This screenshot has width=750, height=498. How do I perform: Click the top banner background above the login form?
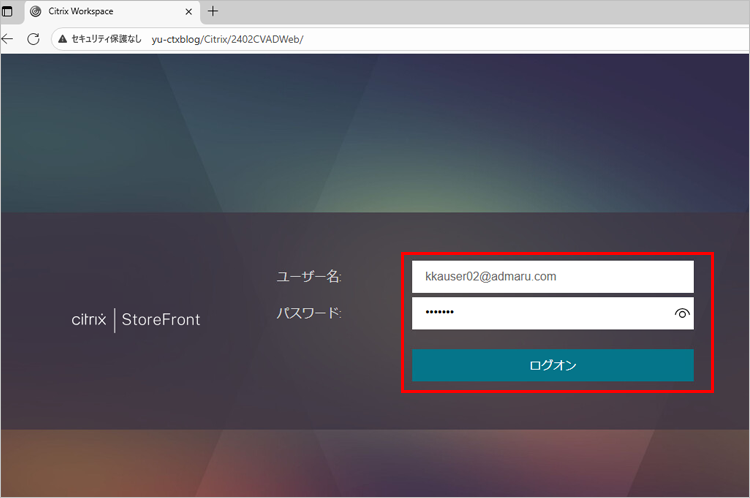[375, 130]
